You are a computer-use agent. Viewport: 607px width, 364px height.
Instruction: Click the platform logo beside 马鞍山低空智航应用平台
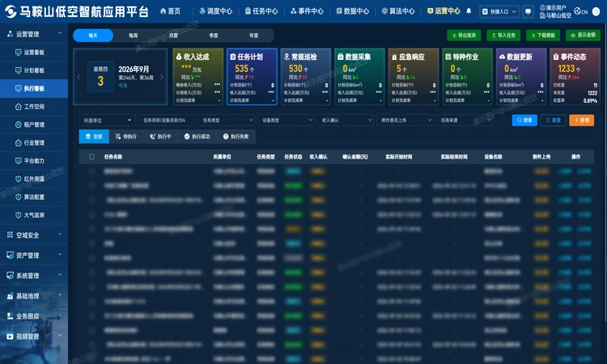(x=11, y=11)
